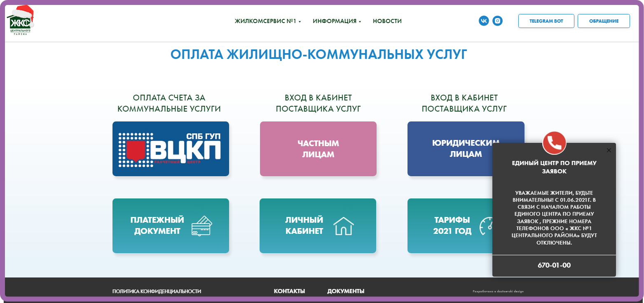Click the Частным лицам button

[x=318, y=149]
